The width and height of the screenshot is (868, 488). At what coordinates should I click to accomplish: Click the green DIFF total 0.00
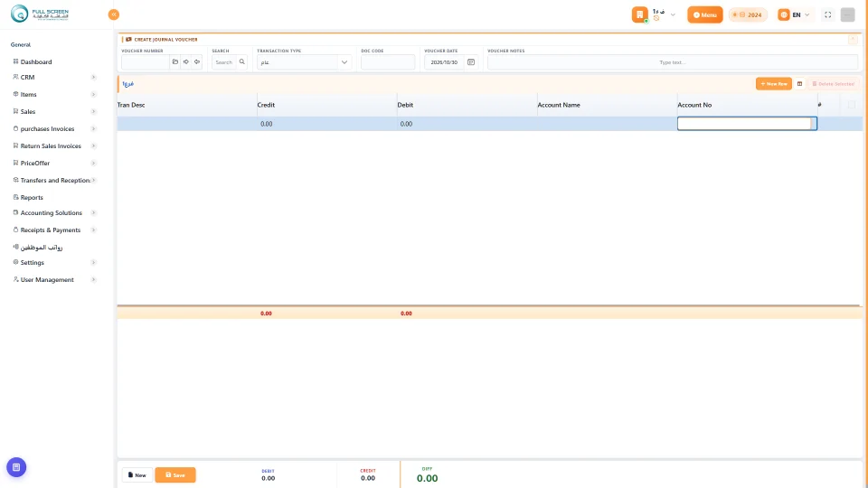tap(427, 478)
